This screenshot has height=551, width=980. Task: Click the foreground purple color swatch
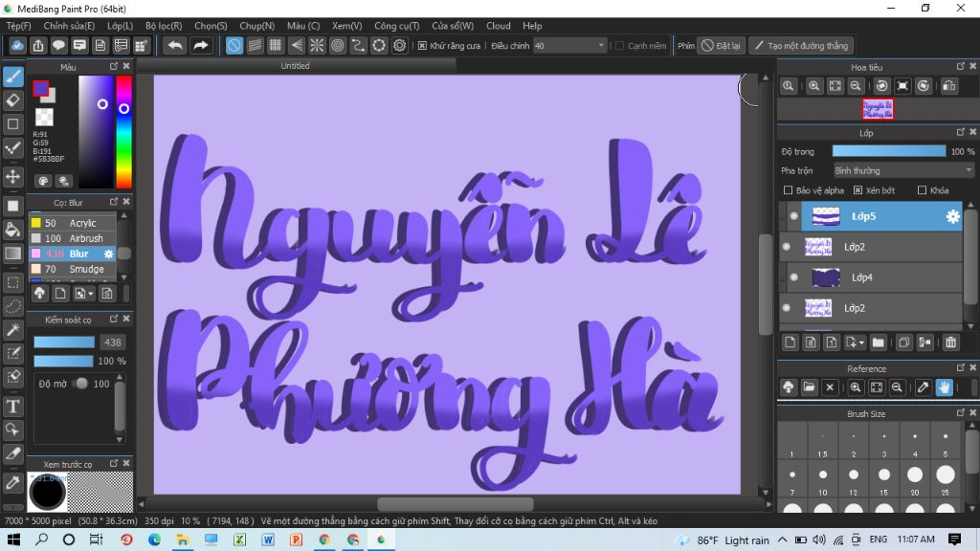(x=40, y=89)
